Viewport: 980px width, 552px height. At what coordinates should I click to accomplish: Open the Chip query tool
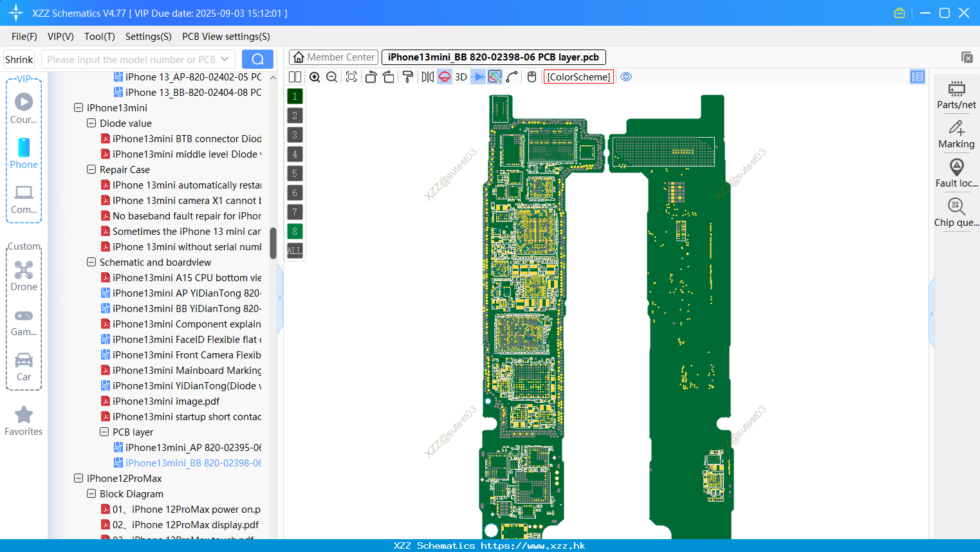point(956,213)
